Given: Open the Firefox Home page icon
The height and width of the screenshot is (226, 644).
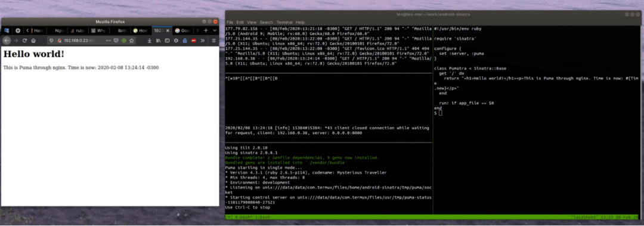Looking at the screenshot, I should click(33, 41).
